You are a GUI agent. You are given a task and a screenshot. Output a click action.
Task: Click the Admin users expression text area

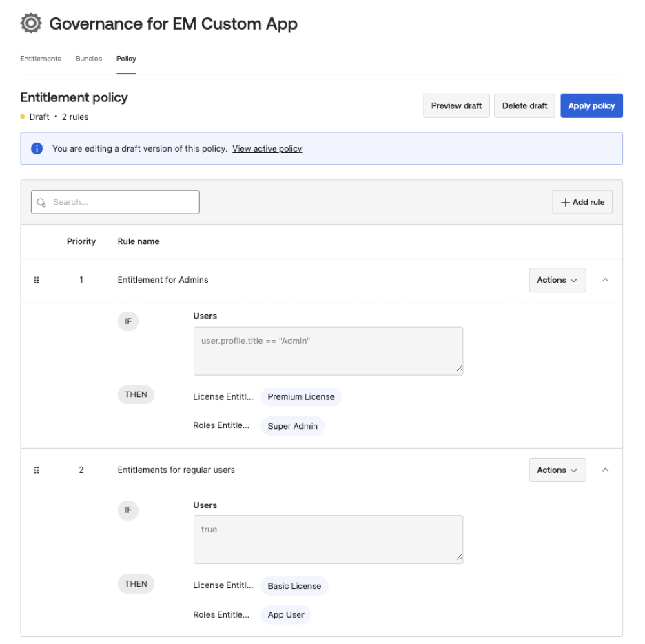click(x=328, y=351)
